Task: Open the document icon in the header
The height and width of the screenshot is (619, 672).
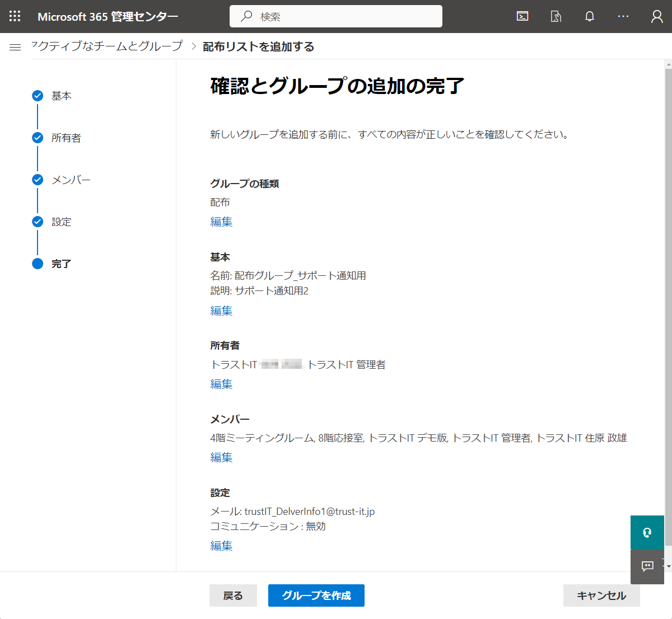Action: pos(556,16)
